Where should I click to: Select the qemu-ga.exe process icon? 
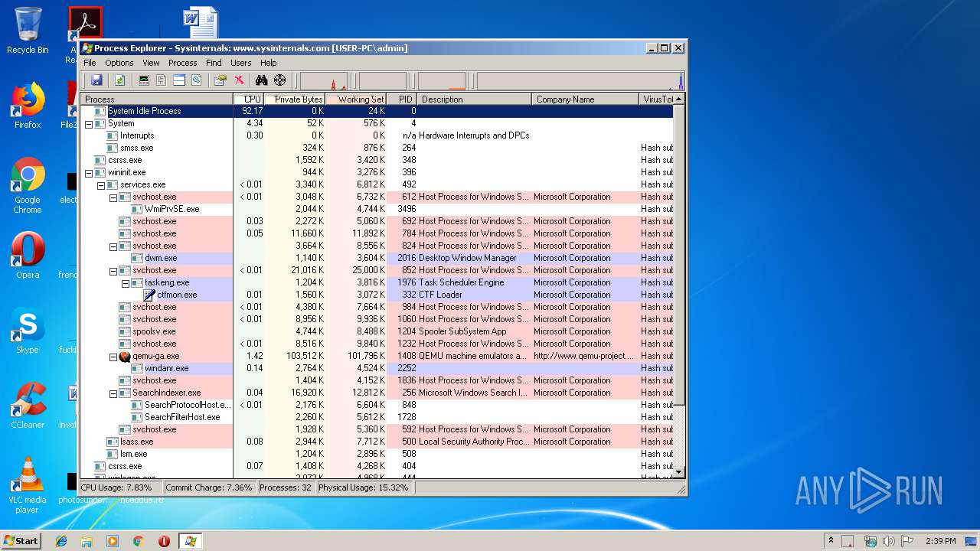click(x=126, y=356)
